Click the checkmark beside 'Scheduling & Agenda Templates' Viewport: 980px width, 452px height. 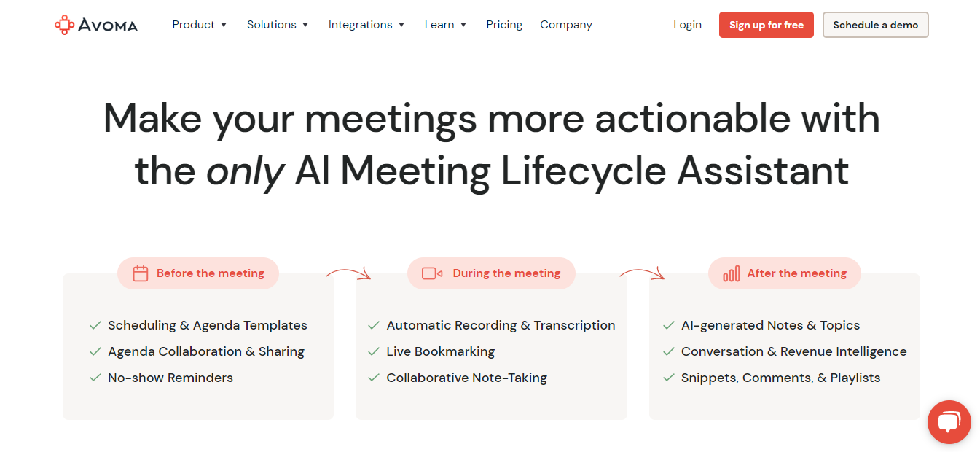click(x=94, y=325)
